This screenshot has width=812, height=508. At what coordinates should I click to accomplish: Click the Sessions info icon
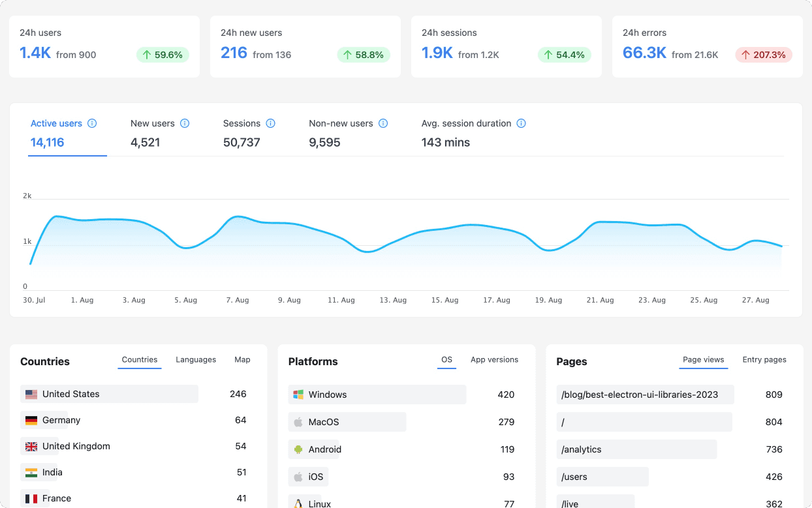[270, 123]
